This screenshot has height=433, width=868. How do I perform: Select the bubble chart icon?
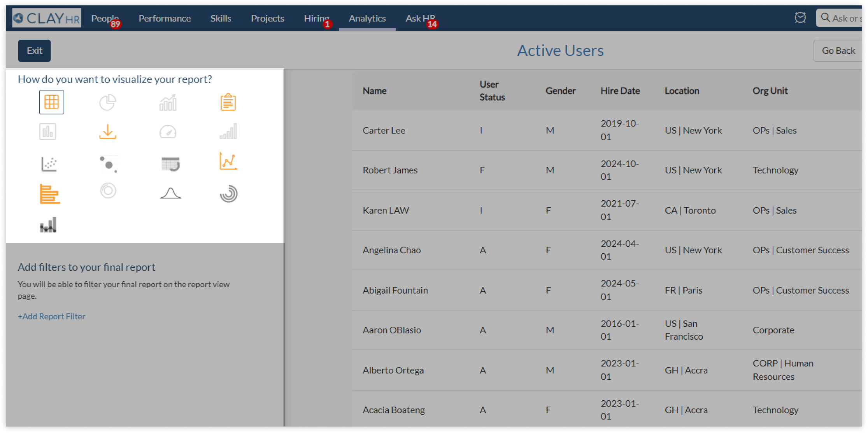(109, 164)
